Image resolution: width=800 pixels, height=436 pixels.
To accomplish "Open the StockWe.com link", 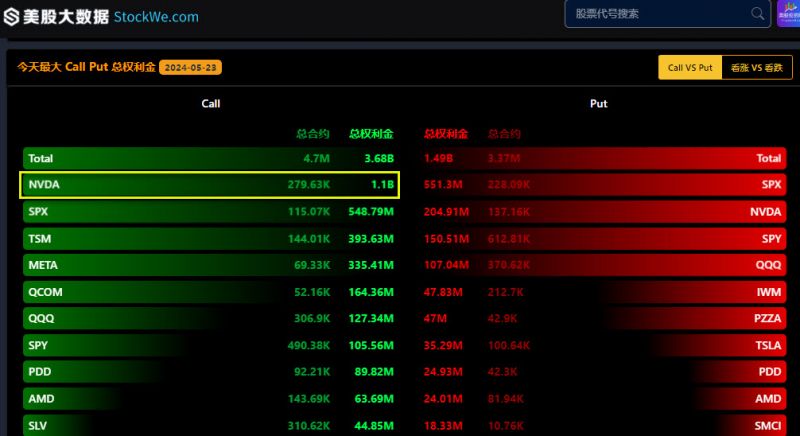I will click(x=156, y=17).
